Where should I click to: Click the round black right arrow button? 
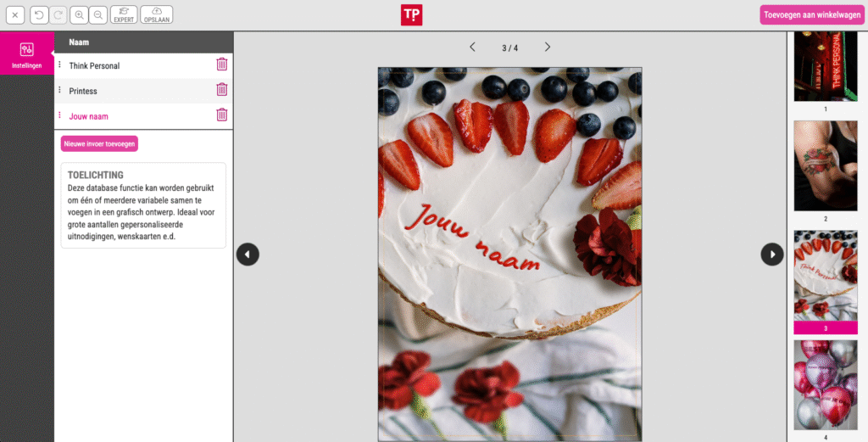(x=772, y=254)
